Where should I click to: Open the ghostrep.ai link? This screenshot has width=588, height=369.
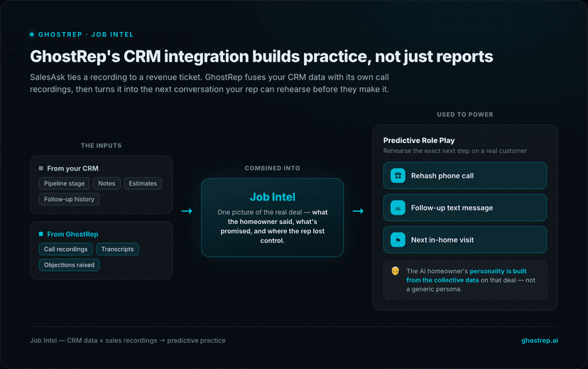tap(539, 341)
